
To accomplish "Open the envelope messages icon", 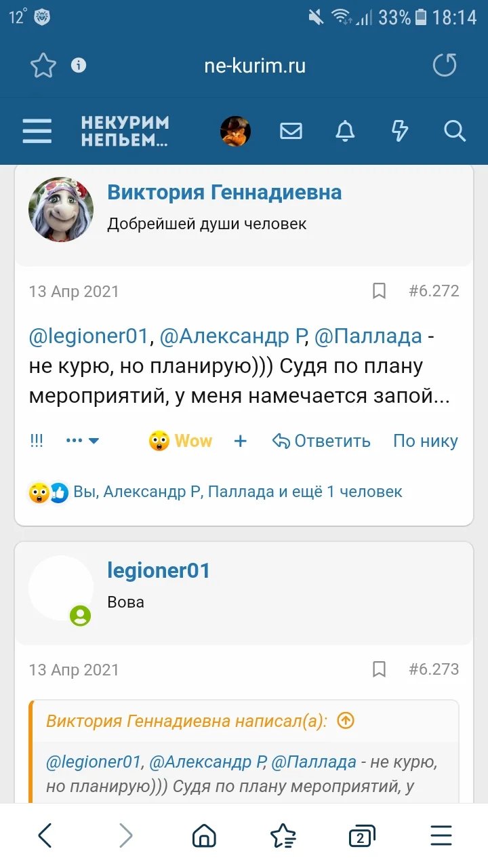I will [x=291, y=131].
